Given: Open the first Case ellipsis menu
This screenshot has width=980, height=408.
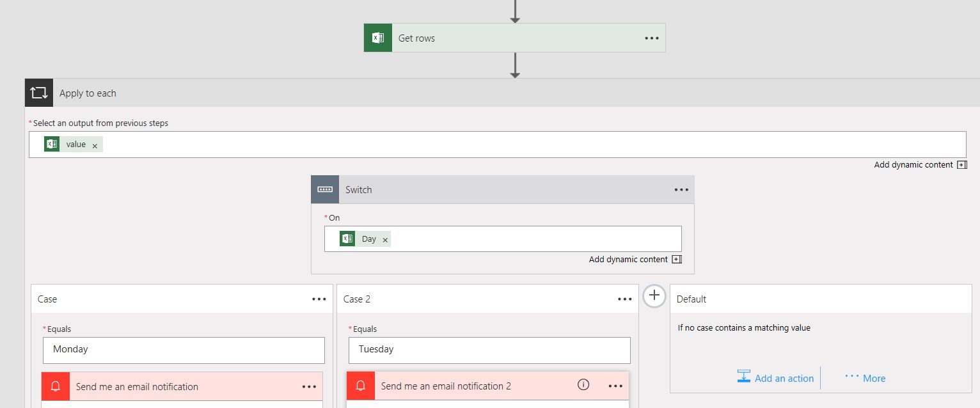Looking at the screenshot, I should (x=319, y=299).
